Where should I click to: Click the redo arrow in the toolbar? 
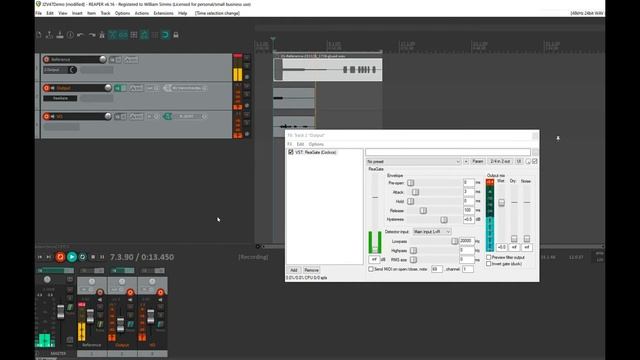point(92,35)
